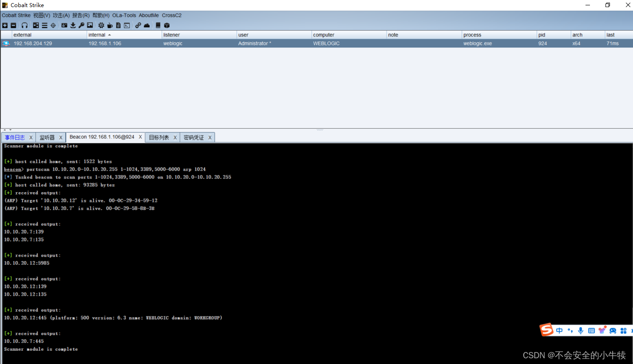Click the document Office macro icon
The image size is (633, 364).
pos(118,25)
